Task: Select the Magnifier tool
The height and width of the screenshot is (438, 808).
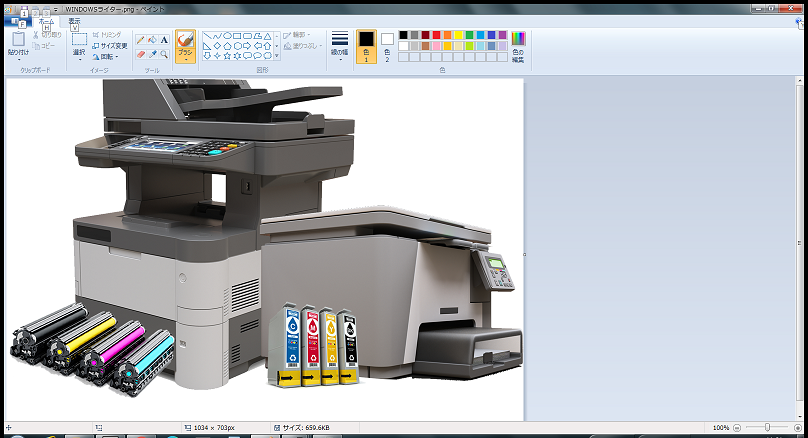Action: tap(164, 54)
